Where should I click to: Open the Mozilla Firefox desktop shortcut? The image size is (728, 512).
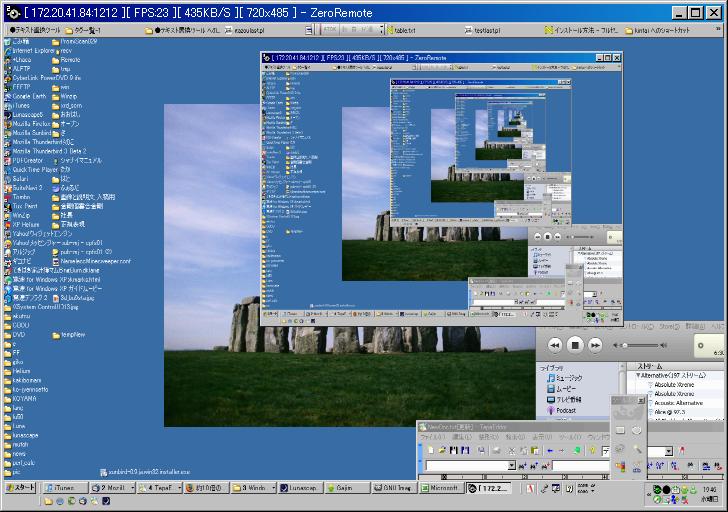coord(27,123)
